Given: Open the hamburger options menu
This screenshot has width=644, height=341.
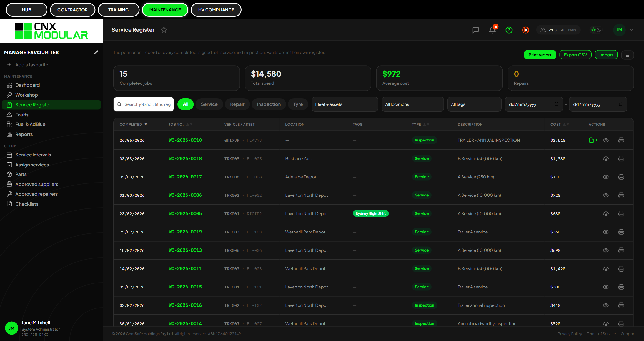Looking at the screenshot, I should (x=627, y=55).
